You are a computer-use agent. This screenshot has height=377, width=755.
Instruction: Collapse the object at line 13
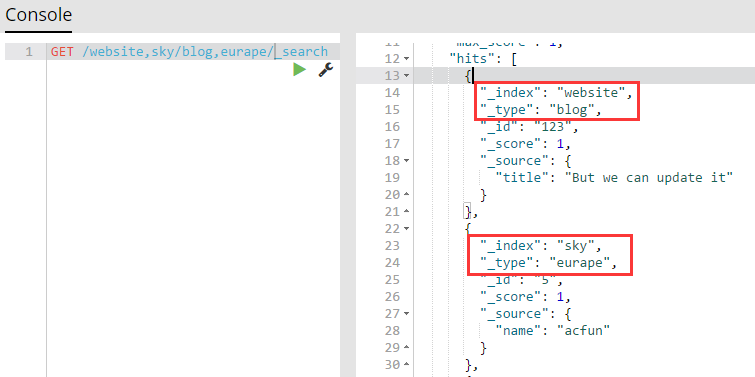coord(406,76)
